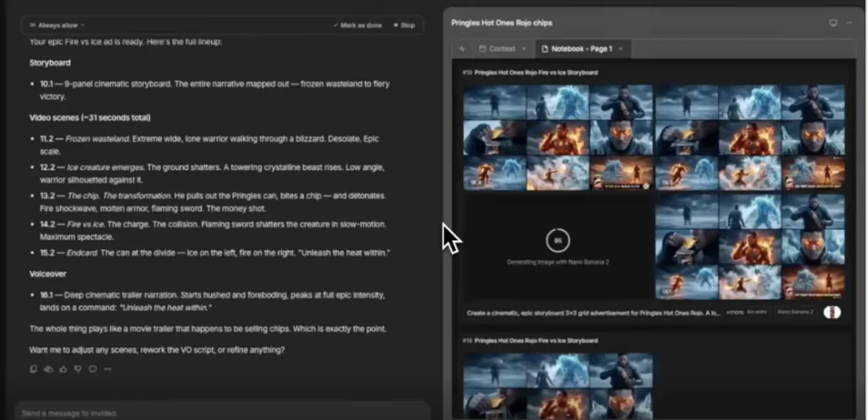868x420 pixels.
Task: Give the response a thumbs up
Action: coord(63,369)
